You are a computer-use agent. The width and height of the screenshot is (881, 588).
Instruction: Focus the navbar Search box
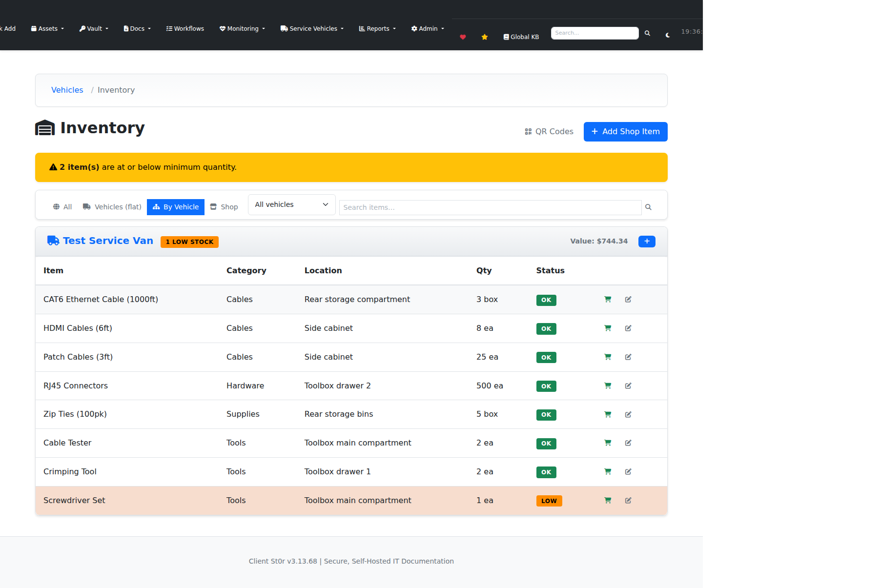point(594,33)
